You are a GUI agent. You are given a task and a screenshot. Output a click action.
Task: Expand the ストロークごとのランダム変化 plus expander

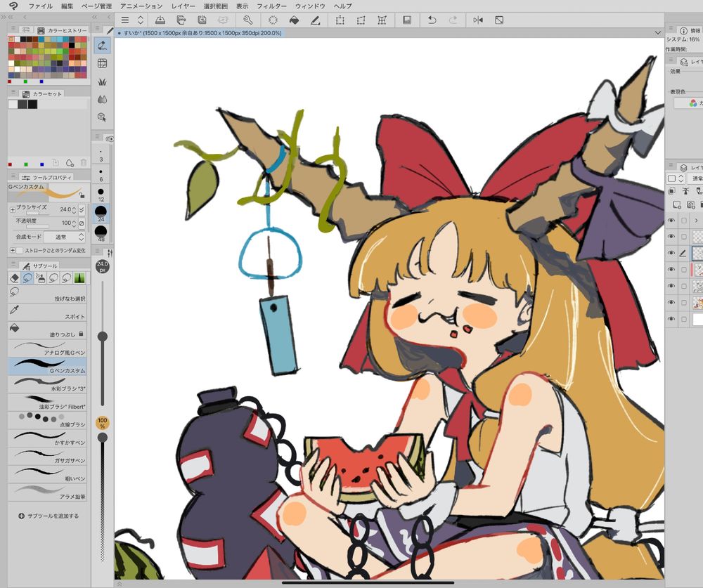coord(12,250)
